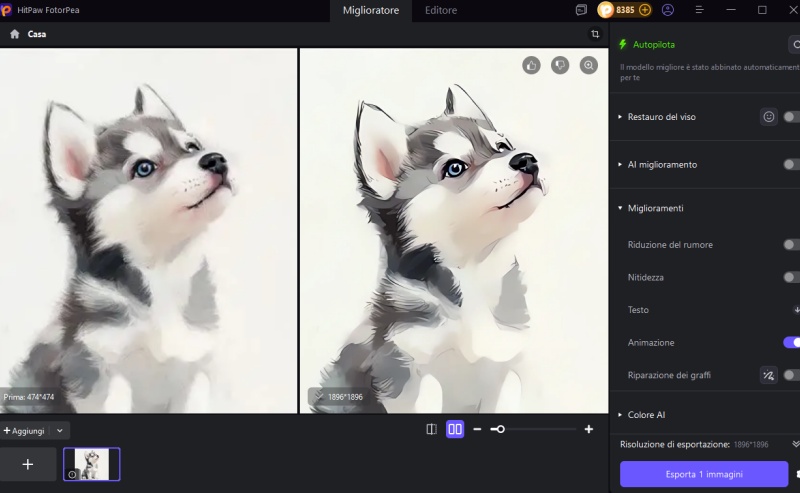This screenshot has width=800, height=493.
Task: Open the task list icon beside coins
Action: 581,10
